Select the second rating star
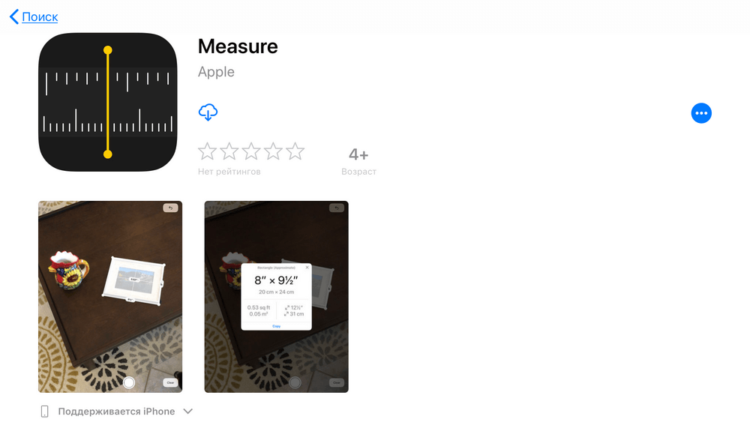 point(229,151)
